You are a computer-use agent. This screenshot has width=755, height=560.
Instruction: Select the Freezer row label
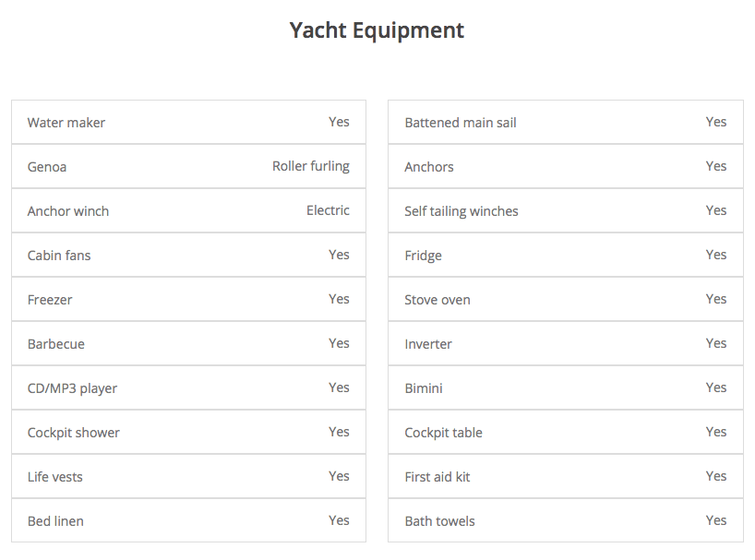point(50,300)
